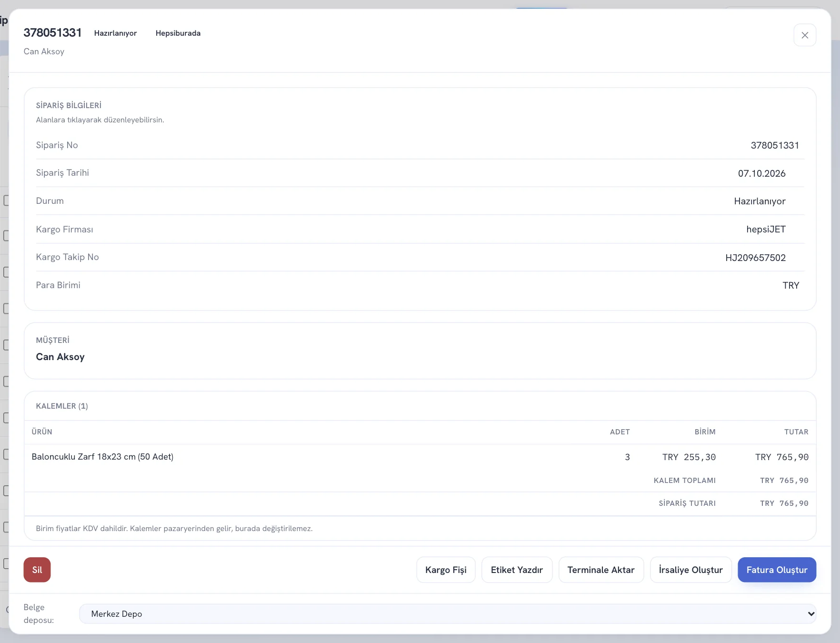Viewport: 840px width, 643px height.
Task: Click the TUTAR column header
Action: click(796, 432)
